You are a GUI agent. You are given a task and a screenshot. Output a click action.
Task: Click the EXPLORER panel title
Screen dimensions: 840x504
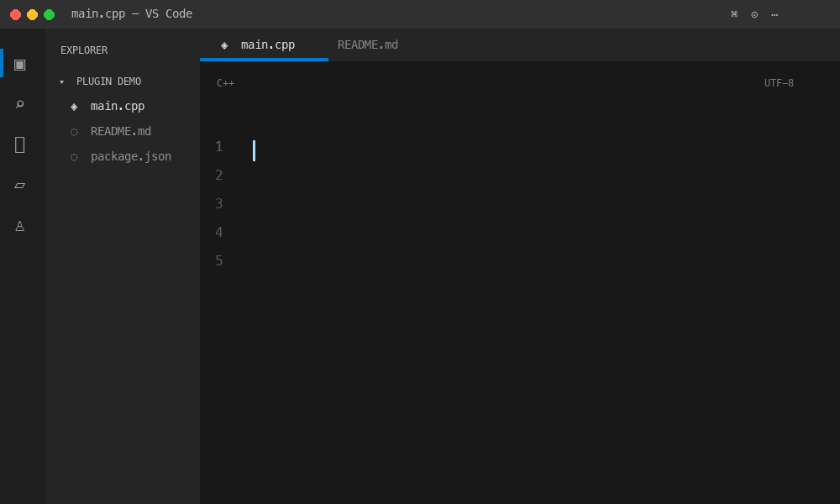tap(84, 50)
